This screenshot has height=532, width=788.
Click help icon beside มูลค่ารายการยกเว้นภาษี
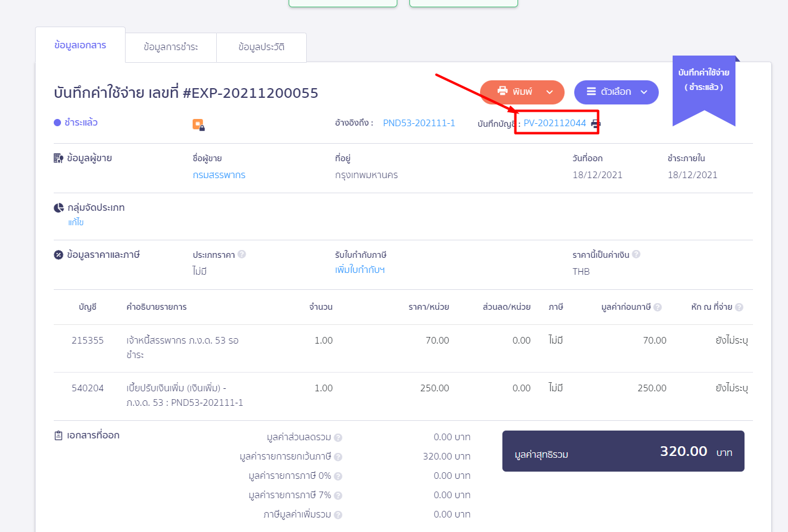(x=338, y=457)
